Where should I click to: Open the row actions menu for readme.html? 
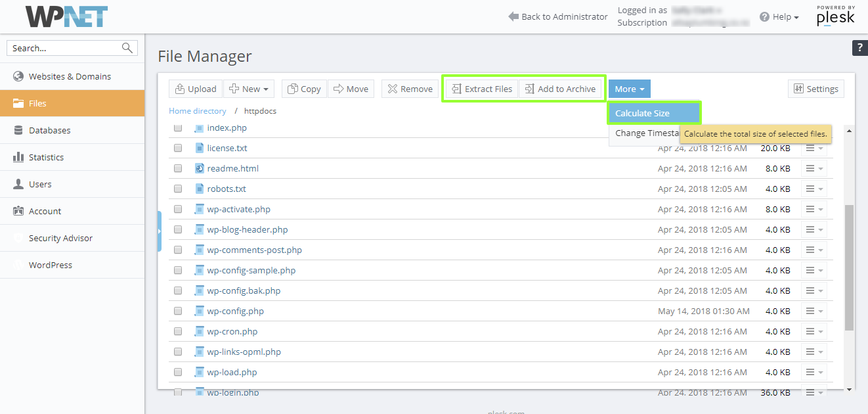814,168
